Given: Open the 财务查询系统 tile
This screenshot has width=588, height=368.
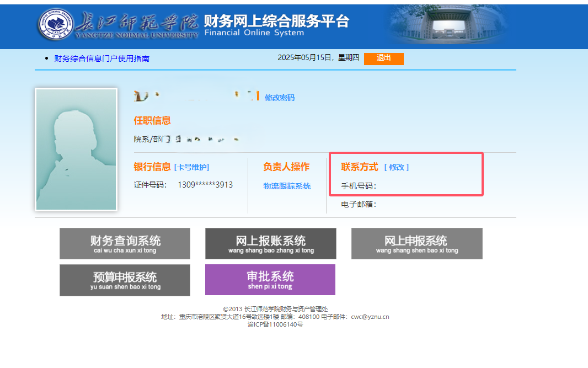Looking at the screenshot, I should pos(125,243).
